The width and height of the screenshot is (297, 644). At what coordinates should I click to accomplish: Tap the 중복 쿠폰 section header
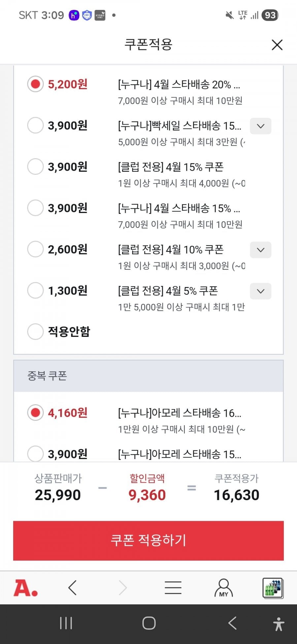pos(148,376)
